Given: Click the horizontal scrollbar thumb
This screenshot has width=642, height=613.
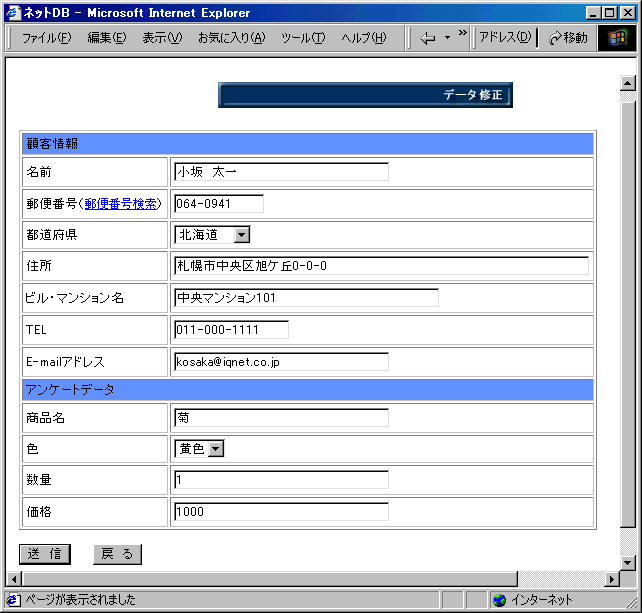Looking at the screenshot, I should coord(270,579).
